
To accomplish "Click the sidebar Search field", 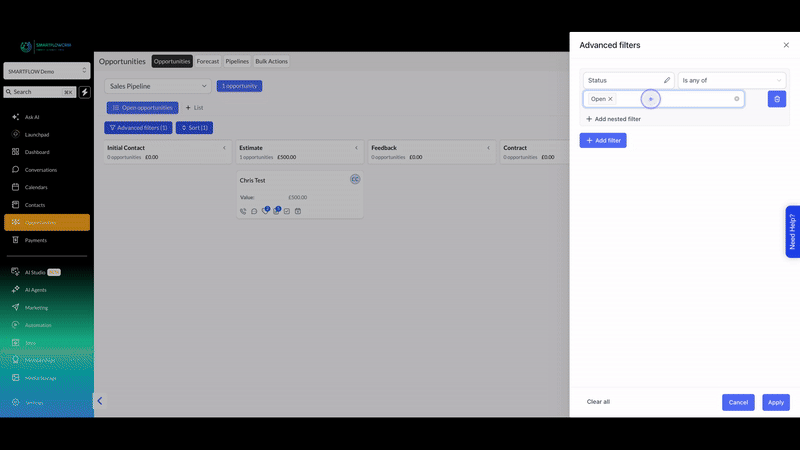I will (x=40, y=92).
